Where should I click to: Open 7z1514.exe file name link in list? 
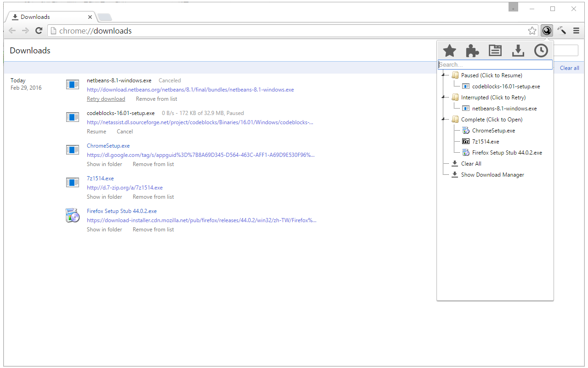100,178
